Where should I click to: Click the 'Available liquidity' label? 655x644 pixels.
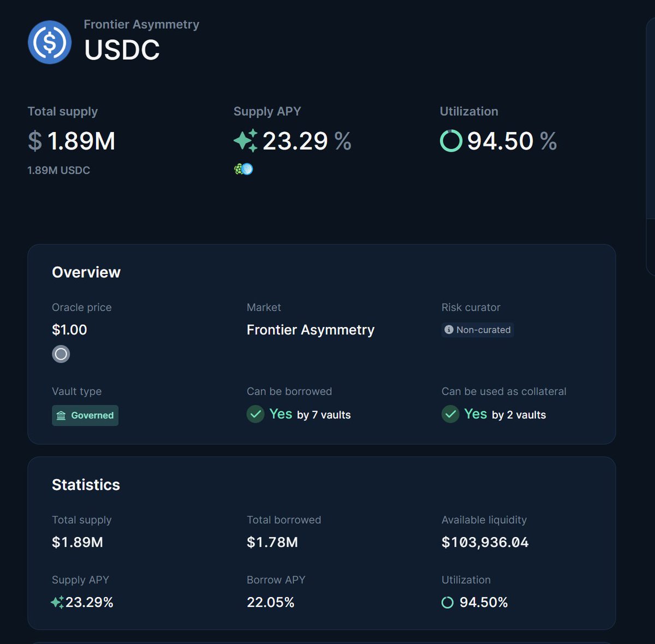484,520
